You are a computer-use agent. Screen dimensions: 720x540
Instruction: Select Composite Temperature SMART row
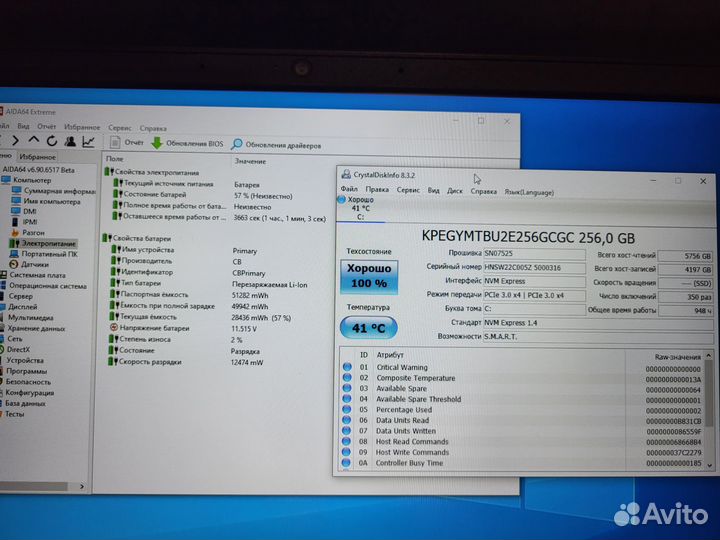tap(522, 378)
